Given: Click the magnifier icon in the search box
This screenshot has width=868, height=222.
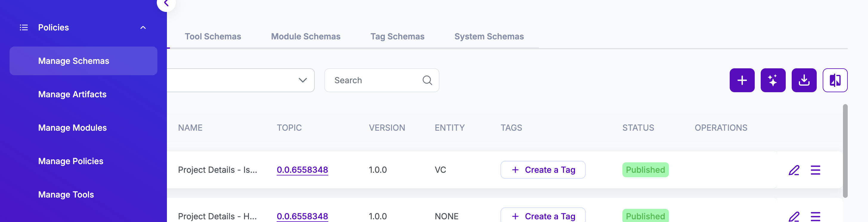Looking at the screenshot, I should [x=427, y=80].
